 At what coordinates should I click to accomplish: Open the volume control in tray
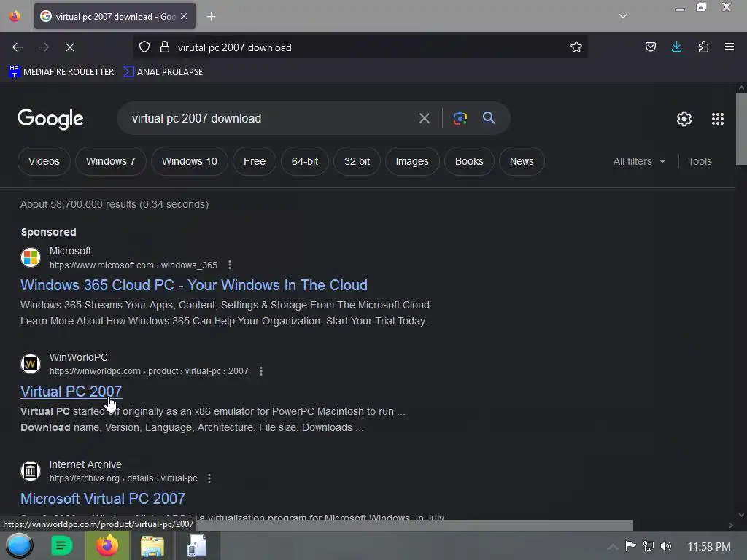(666, 546)
